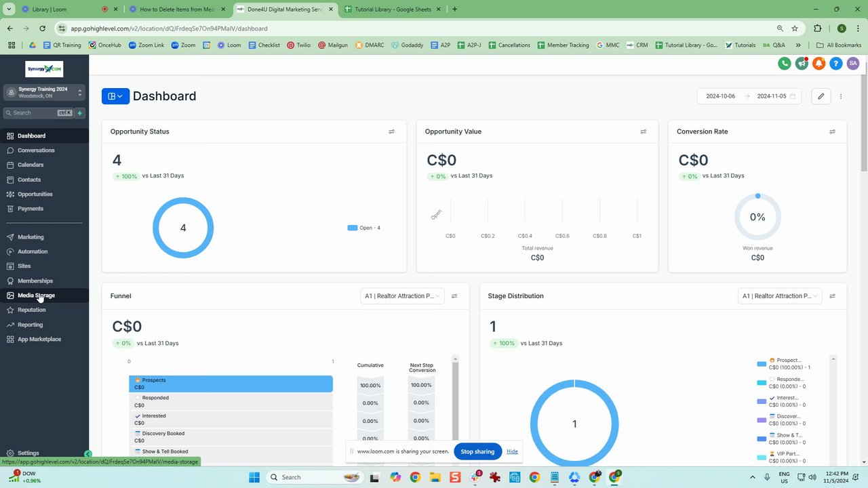Open the browser tab search dropdown
The height and width of the screenshot is (488, 868).
point(9,9)
